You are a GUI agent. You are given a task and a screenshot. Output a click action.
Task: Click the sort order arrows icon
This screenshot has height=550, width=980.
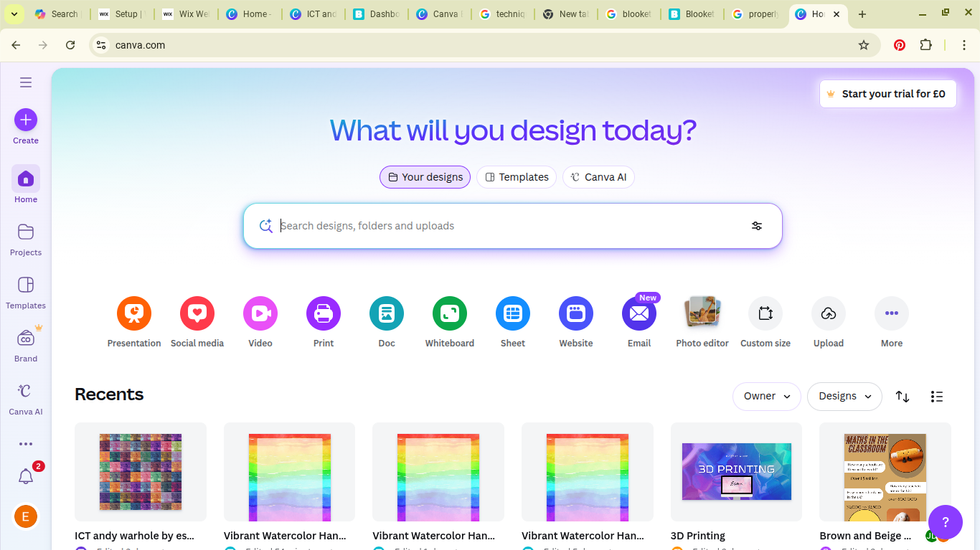click(902, 396)
